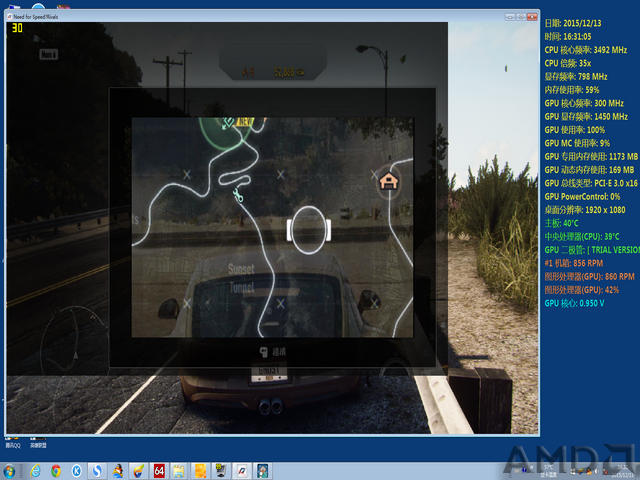
Task: Click the GPU 专用内存使用: 1173 MB line
Action: tap(591, 157)
